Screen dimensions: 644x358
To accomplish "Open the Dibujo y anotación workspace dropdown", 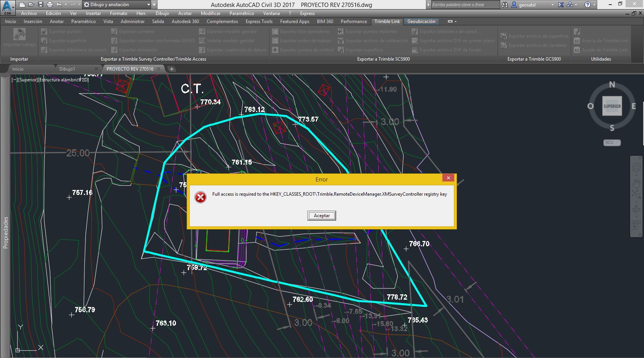I will (148, 5).
